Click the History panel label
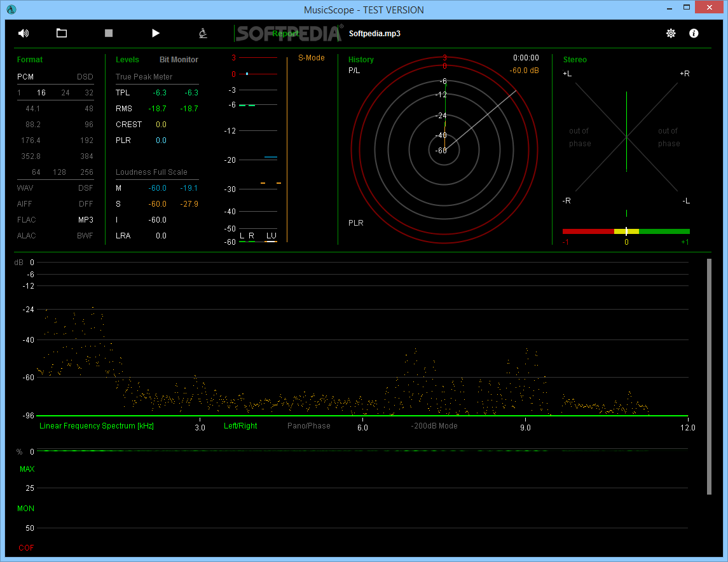728x562 pixels. coord(361,60)
